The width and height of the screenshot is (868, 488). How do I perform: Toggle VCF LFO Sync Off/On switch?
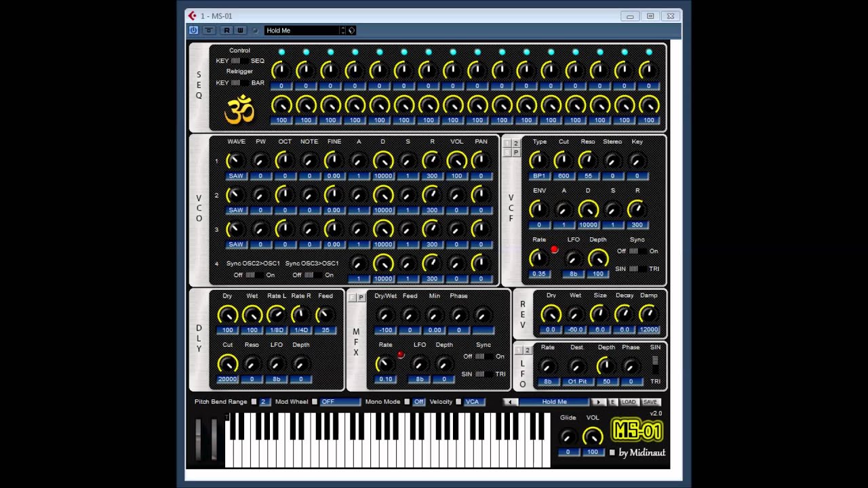pos(637,251)
